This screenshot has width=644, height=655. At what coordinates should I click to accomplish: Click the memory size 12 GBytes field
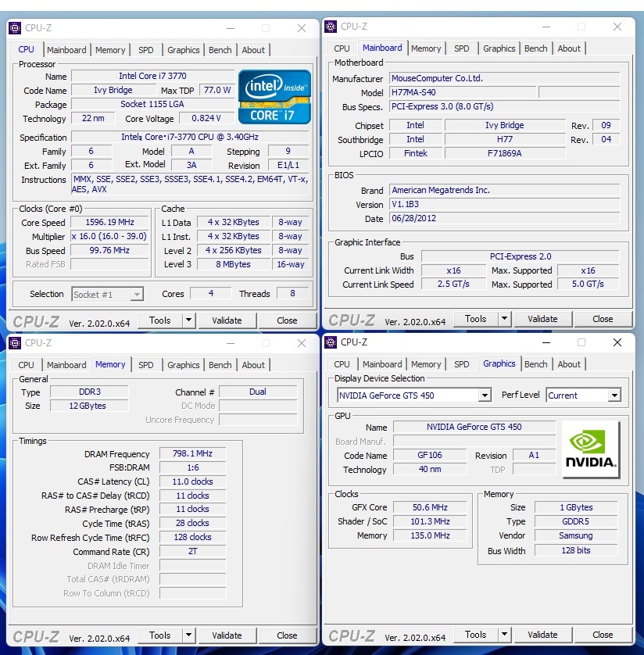(x=89, y=406)
